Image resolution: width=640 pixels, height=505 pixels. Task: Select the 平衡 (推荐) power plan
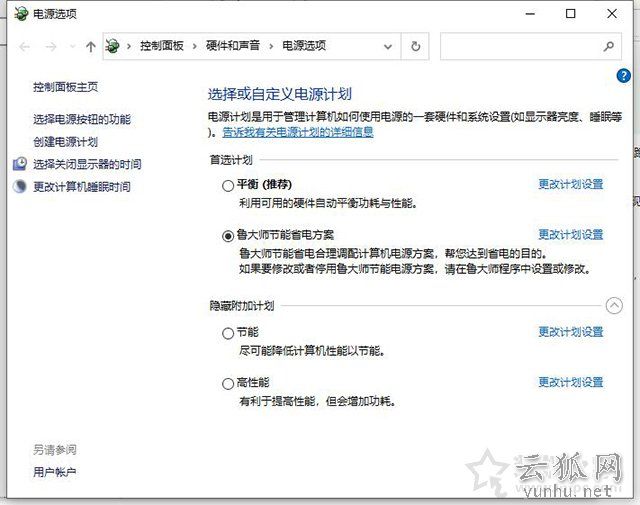(x=228, y=186)
